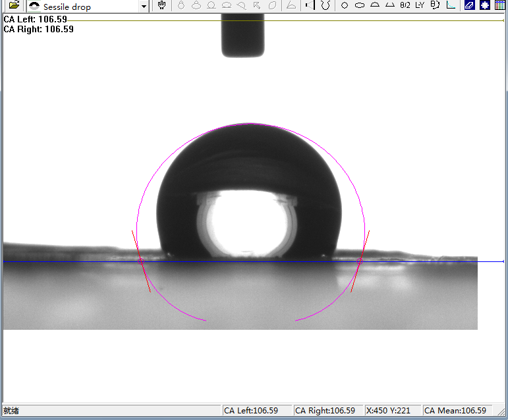Choose the circle fitting method icon
This screenshot has width=508, height=420.
pyautogui.click(x=344, y=5)
